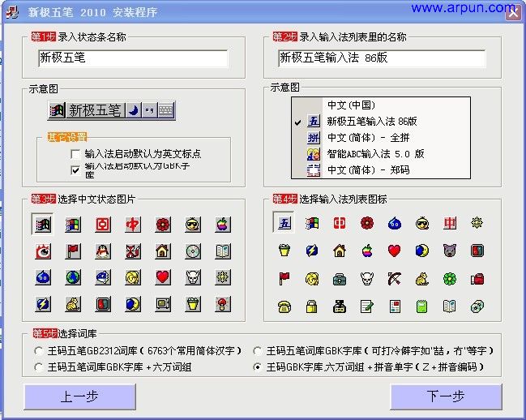Select the telephone list icon
This screenshot has width=526, height=420.
[284, 306]
